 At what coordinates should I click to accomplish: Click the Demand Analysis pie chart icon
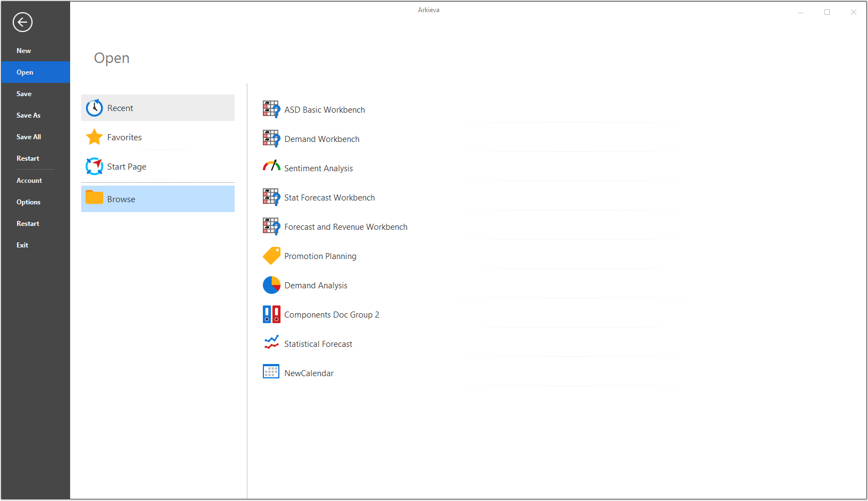point(271,285)
